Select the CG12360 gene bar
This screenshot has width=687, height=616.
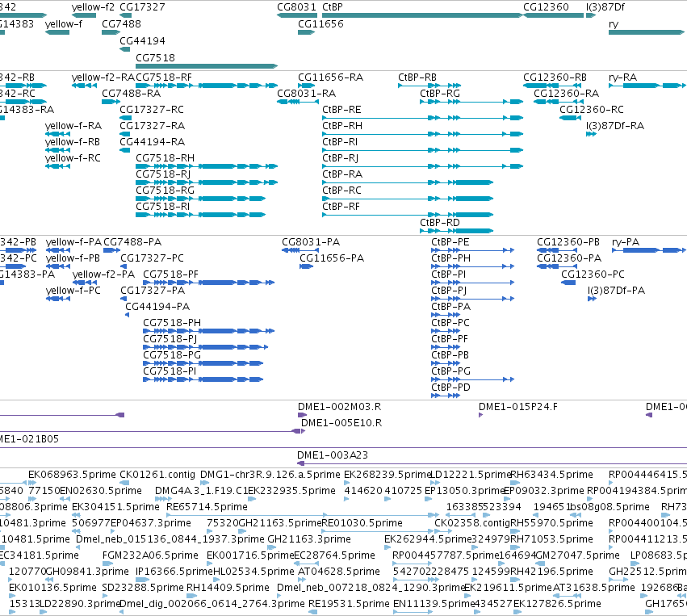pyautogui.click(x=554, y=15)
